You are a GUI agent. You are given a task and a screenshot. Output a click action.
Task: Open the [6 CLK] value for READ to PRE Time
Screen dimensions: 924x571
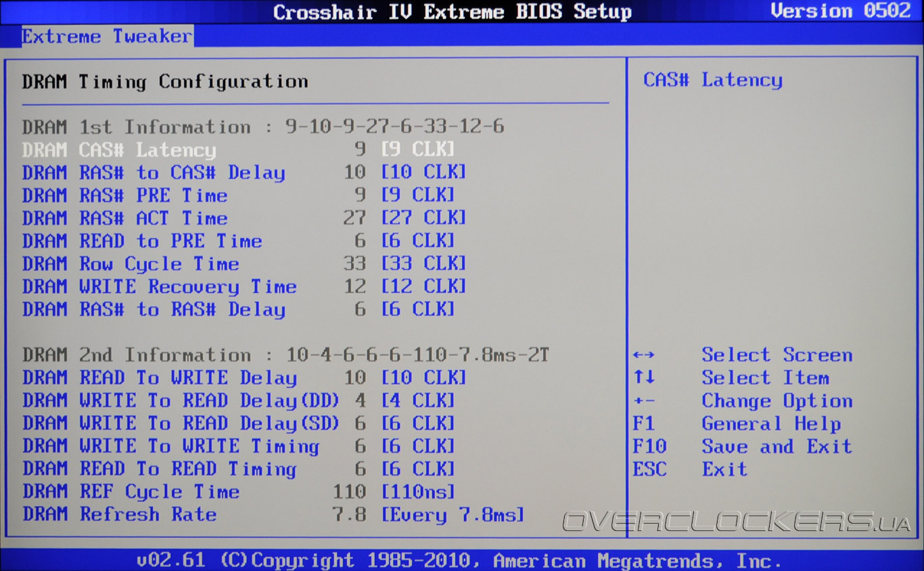pos(418,241)
